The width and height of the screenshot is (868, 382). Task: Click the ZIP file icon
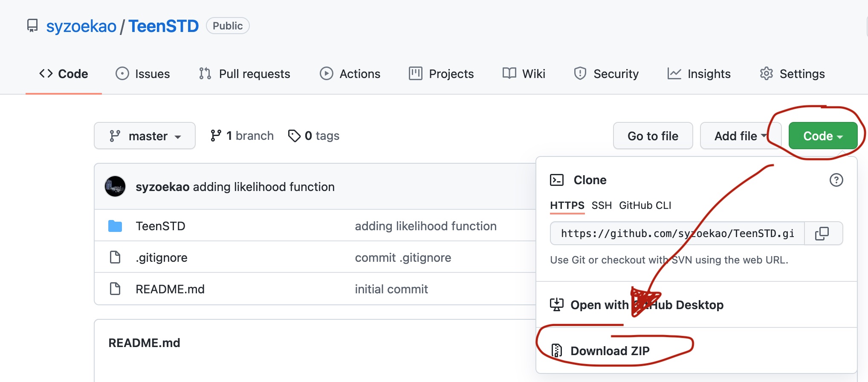[557, 350]
